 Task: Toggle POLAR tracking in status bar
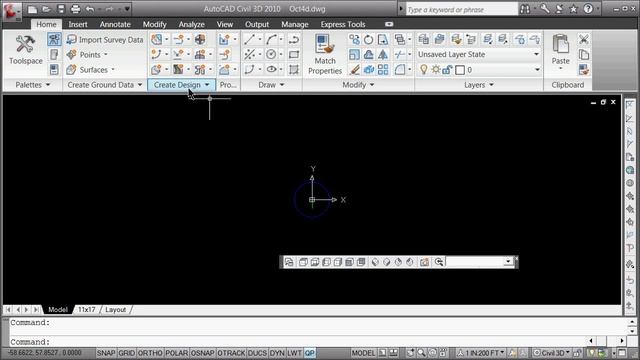pos(176,353)
